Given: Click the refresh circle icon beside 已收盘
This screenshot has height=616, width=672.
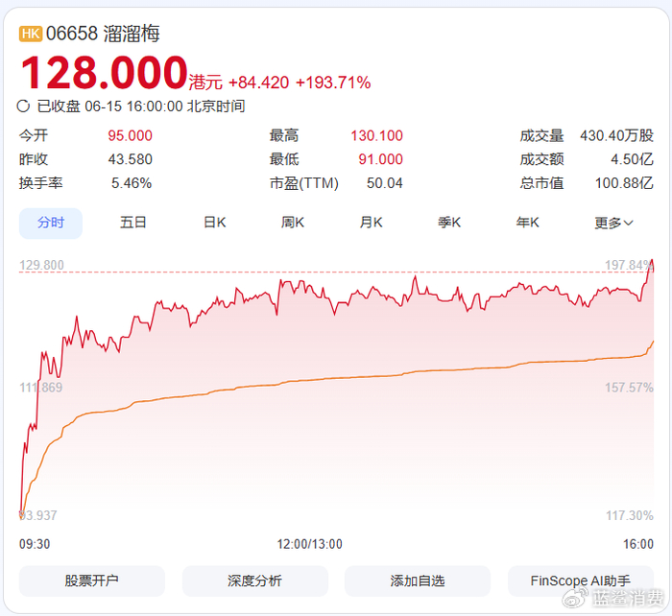Looking at the screenshot, I should pos(23,107).
